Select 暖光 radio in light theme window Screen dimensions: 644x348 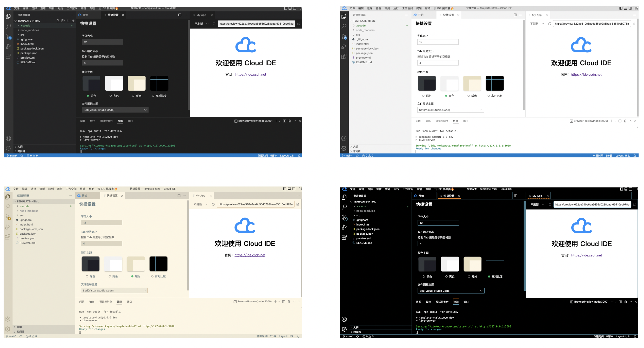tap(469, 96)
